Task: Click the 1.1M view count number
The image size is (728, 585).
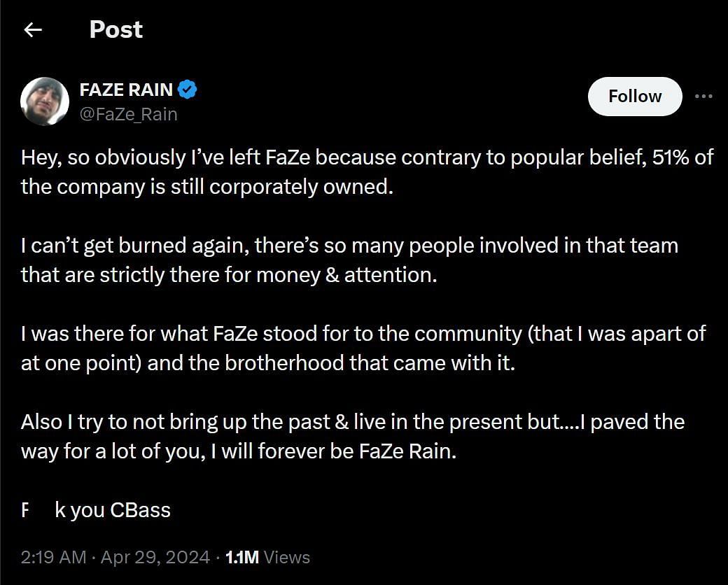Action: click(241, 557)
